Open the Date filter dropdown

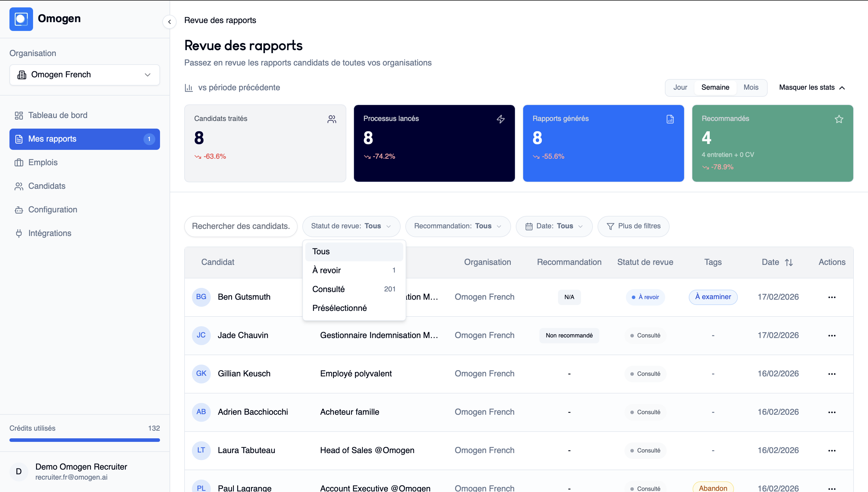pos(554,226)
